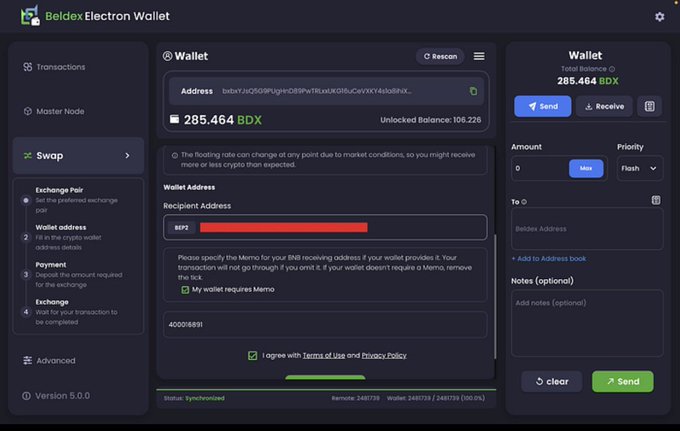680x431 pixels.
Task: Click the Version info icon
Action: (26, 396)
